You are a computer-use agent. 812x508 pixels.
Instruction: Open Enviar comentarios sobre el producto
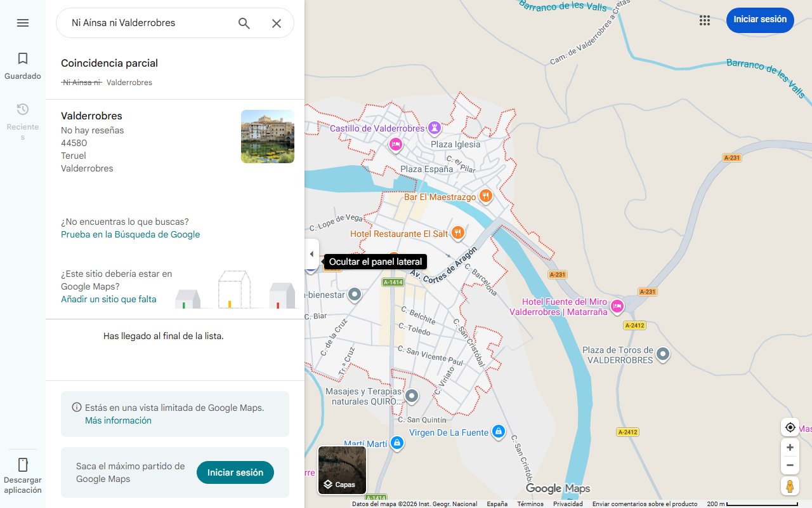click(x=644, y=503)
